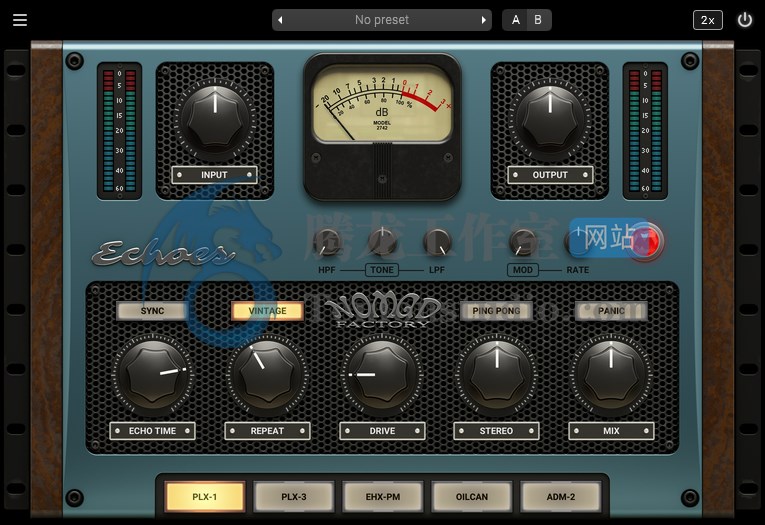Select the PLX-1 echo model
The width and height of the screenshot is (765, 525).
click(x=205, y=497)
